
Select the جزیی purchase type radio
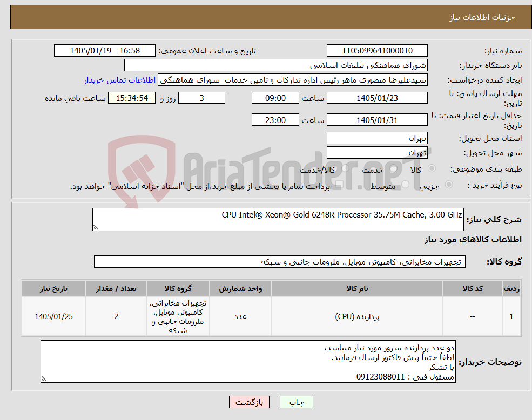pos(448,185)
